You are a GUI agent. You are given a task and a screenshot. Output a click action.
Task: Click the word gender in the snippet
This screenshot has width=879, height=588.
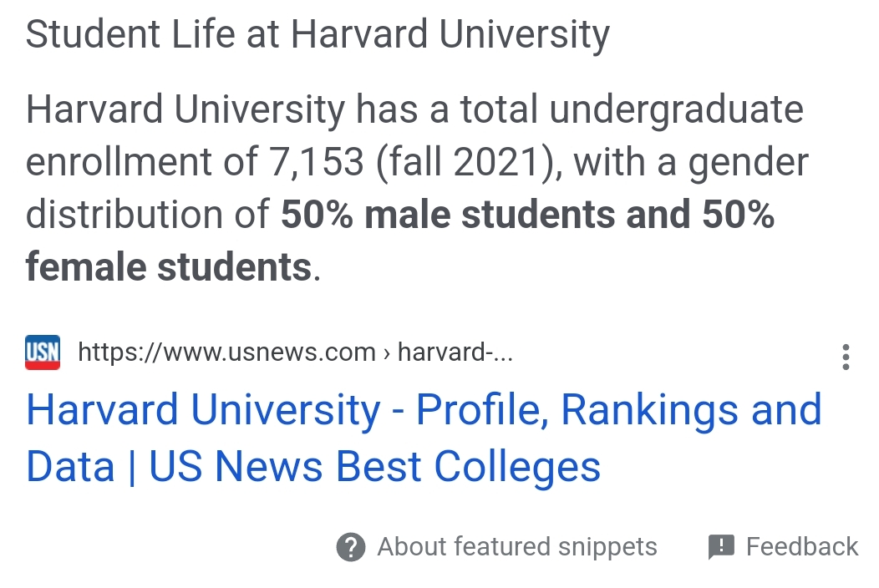748,162
